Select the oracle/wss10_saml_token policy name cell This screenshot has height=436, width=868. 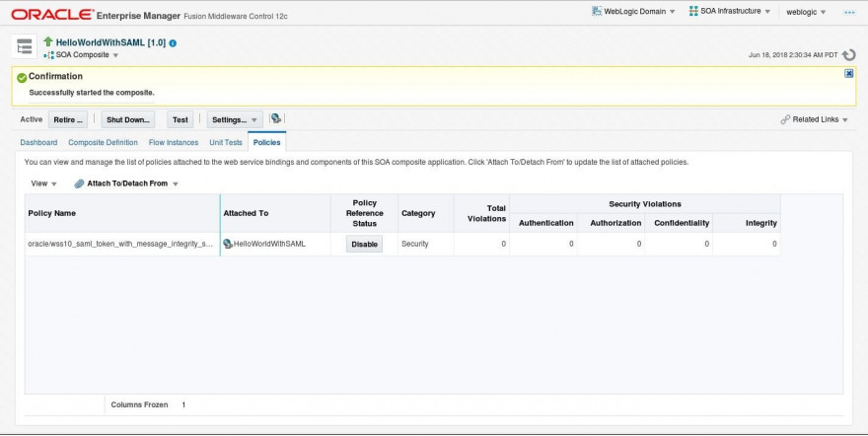pos(122,244)
